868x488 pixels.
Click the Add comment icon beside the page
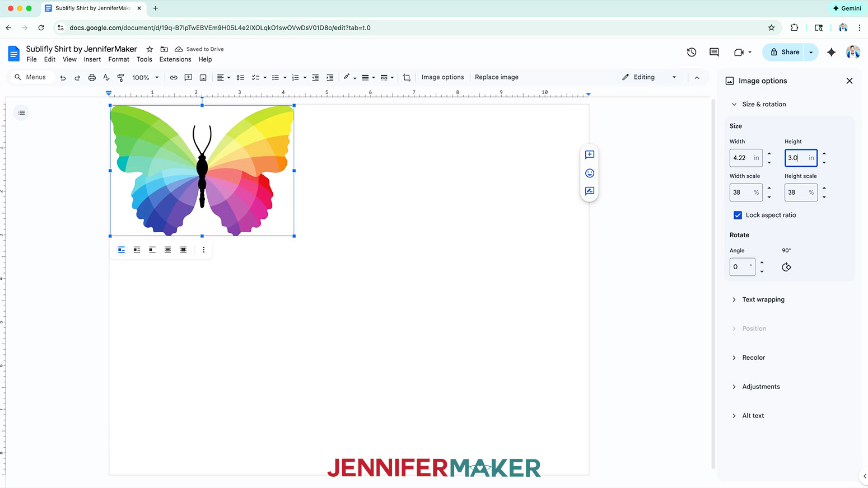[590, 154]
